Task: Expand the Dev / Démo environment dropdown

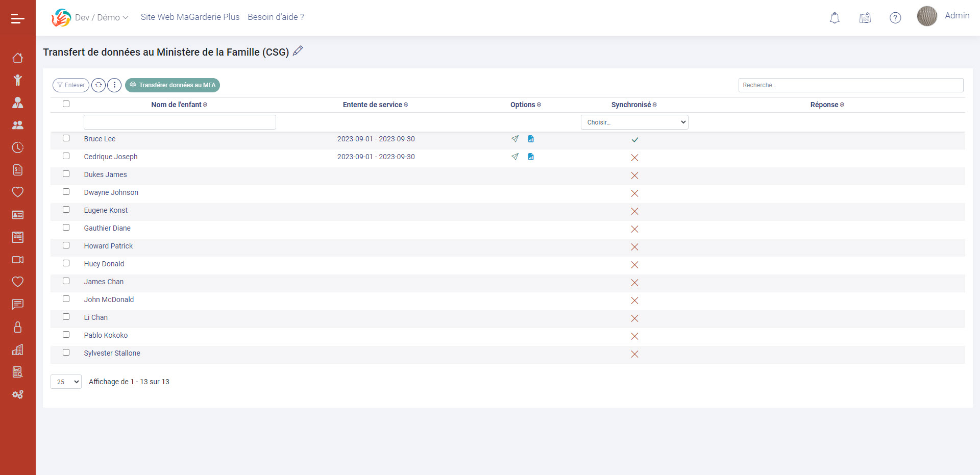Action: click(x=101, y=17)
